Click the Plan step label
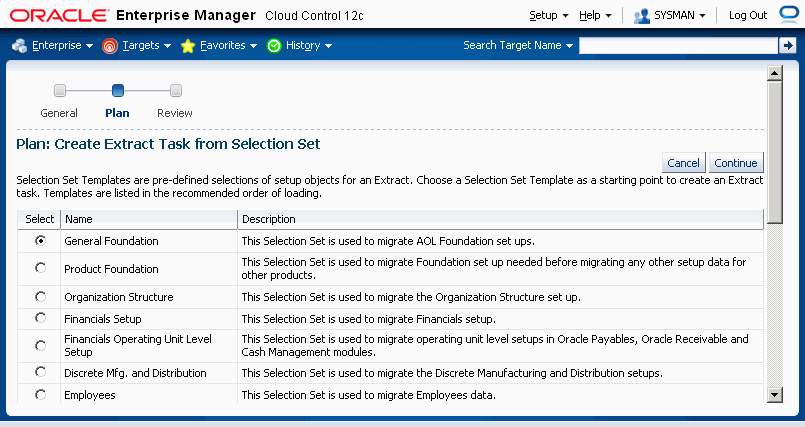 (x=117, y=113)
